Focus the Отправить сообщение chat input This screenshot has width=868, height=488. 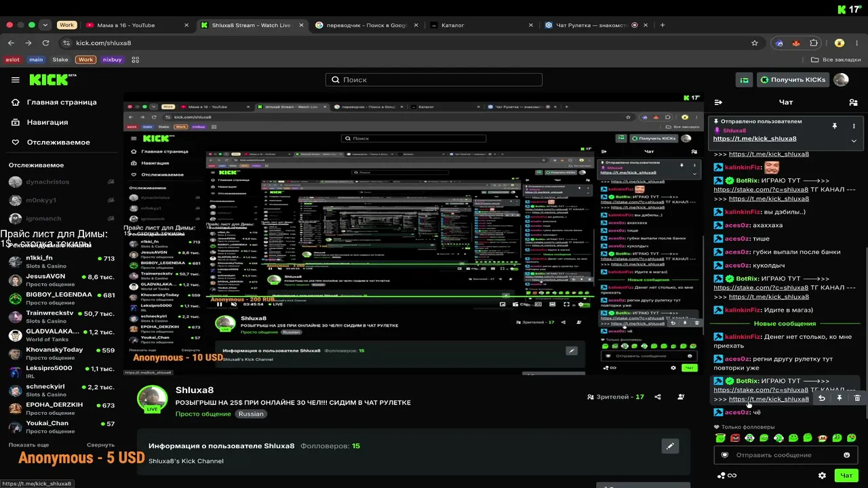click(x=785, y=455)
